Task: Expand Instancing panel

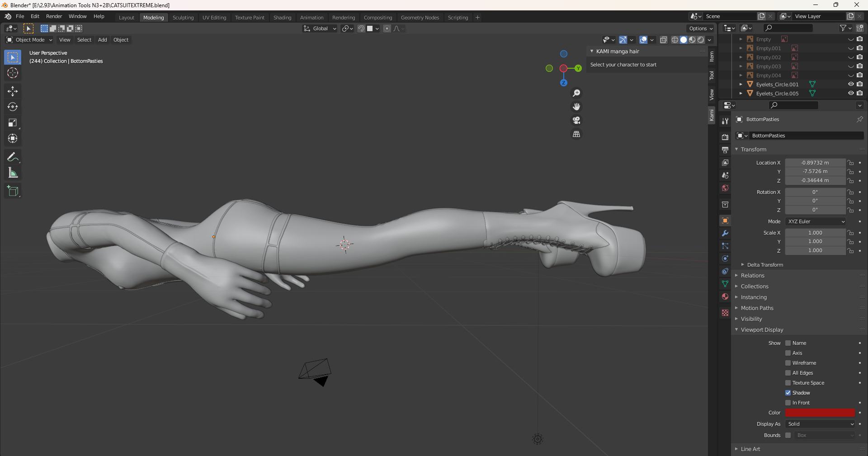Action: tap(754, 297)
